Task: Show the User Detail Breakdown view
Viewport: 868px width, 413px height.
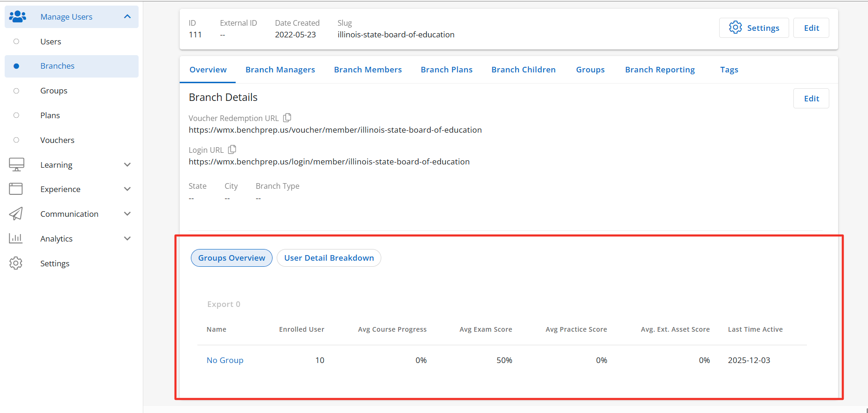Action: point(329,258)
